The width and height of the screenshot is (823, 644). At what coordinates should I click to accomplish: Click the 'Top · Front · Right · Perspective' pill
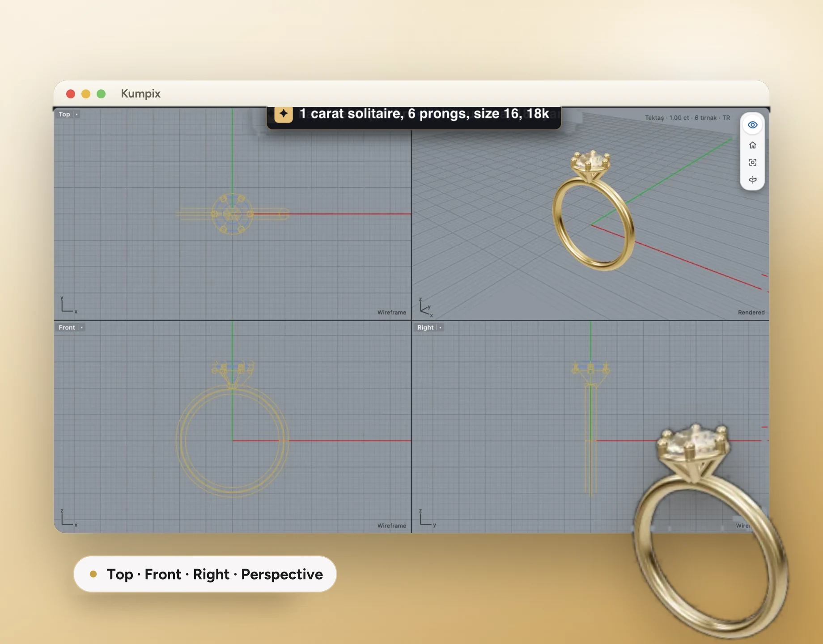pyautogui.click(x=205, y=574)
